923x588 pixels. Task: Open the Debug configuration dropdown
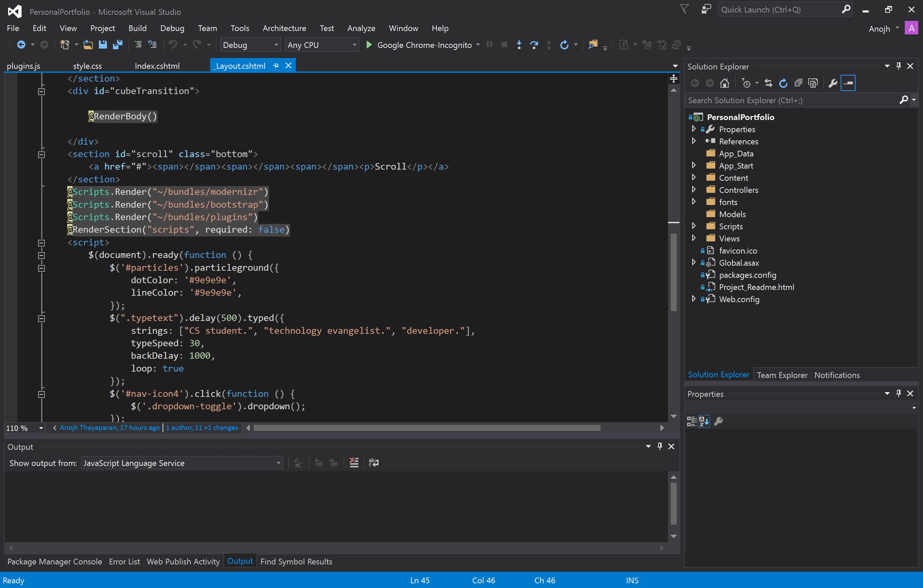coord(276,45)
